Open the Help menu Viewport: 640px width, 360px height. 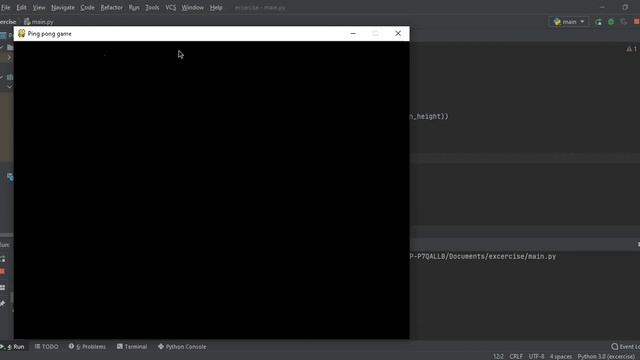(216, 8)
